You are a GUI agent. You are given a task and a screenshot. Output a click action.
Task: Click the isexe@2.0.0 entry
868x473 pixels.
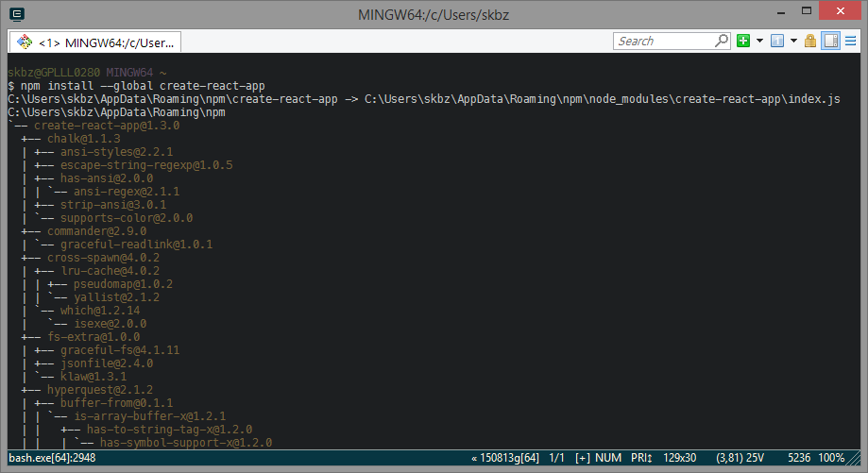pyautogui.click(x=111, y=324)
